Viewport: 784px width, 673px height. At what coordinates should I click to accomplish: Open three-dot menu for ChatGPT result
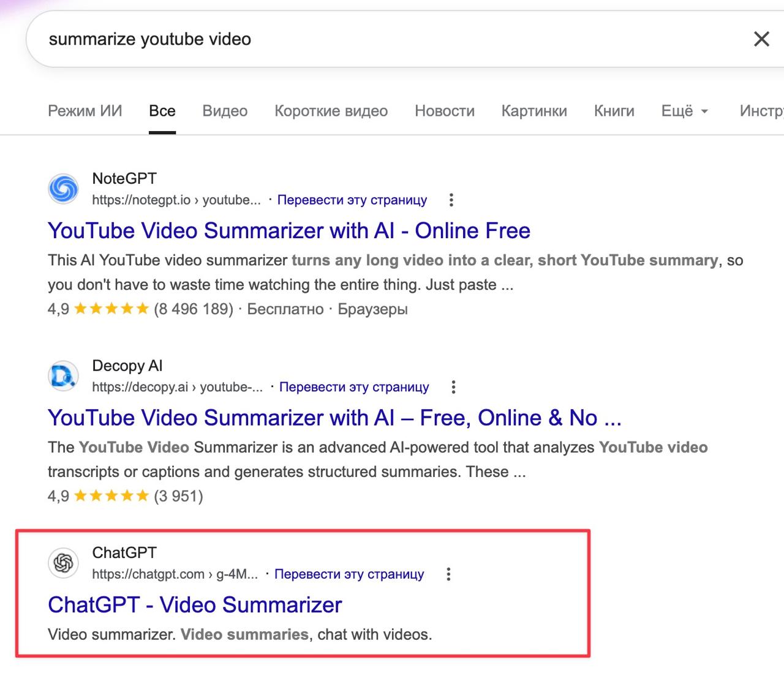448,574
